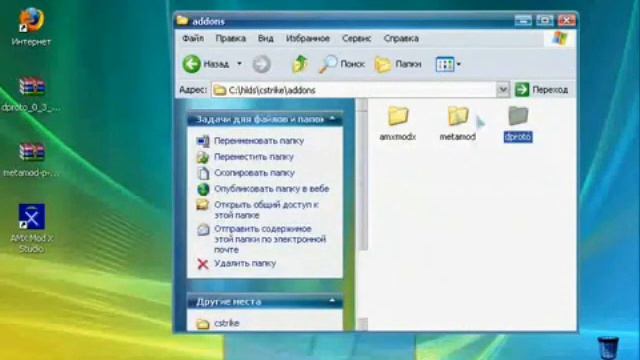640x360 pixels.
Task: Open the Избранное menu
Action: click(308, 38)
